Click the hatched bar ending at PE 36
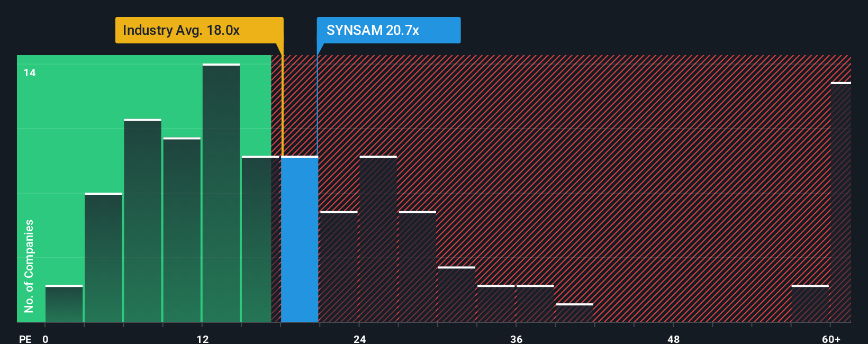The width and height of the screenshot is (868, 344). (x=496, y=304)
